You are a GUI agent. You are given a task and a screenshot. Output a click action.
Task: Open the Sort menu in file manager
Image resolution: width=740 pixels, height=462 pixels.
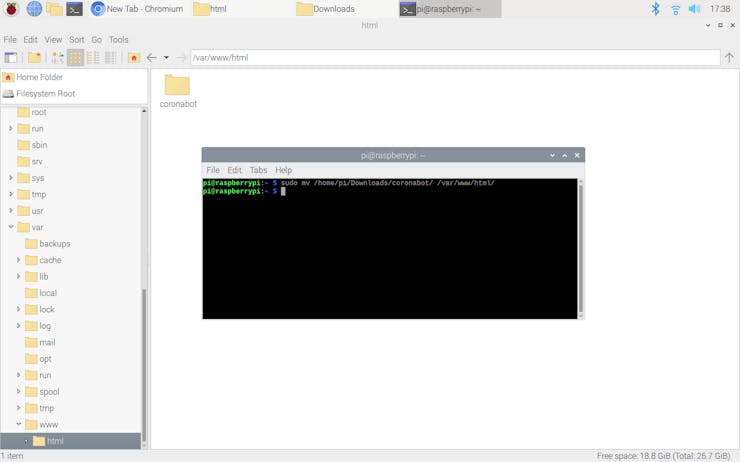[76, 40]
